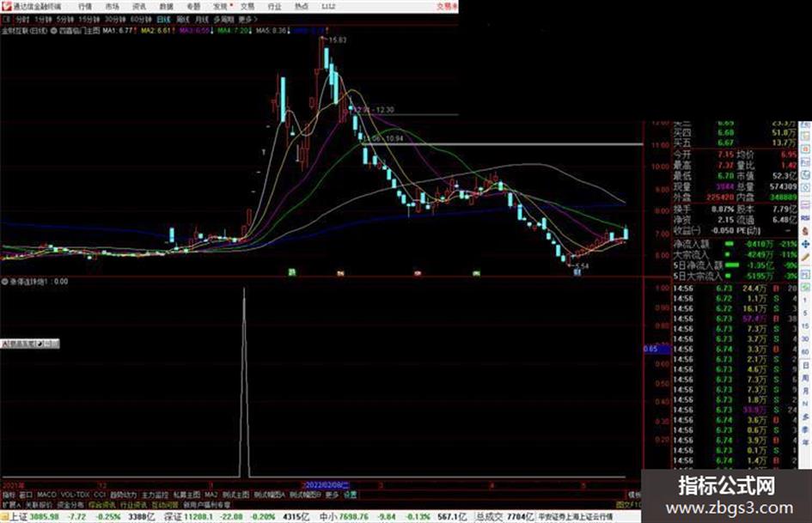Open the 互动问答 link
The width and height of the screenshot is (812, 523).
(x=165, y=504)
